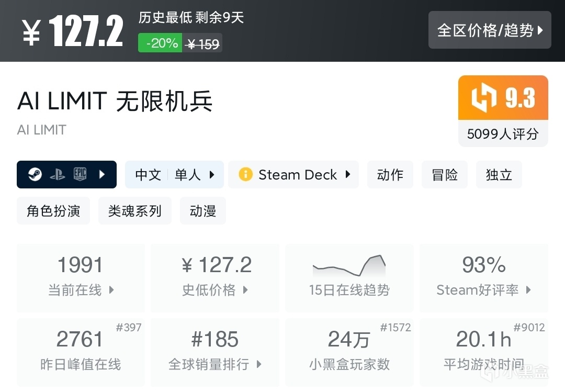Select the 独立 genre tag
The image size is (565, 392).
coord(499,174)
